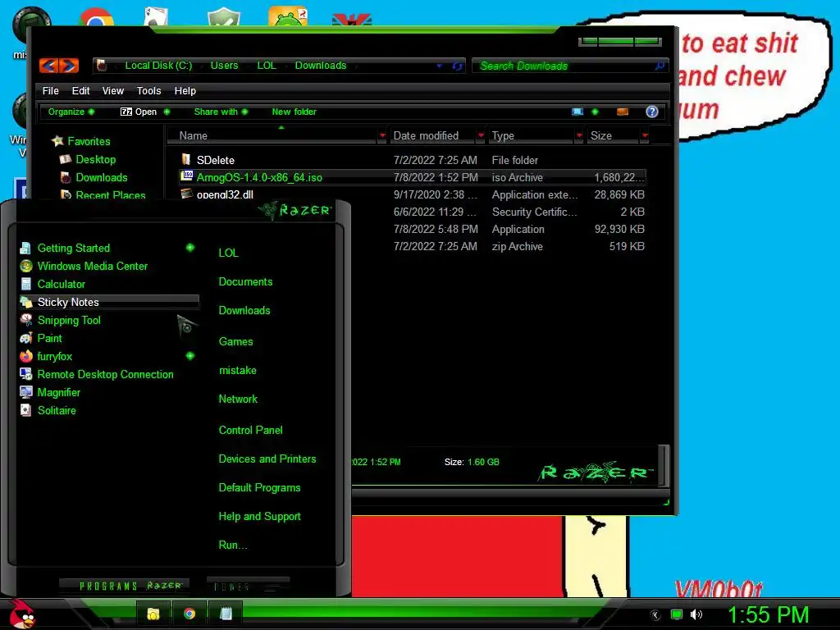Click the Snipping Tool scissors icon
Screen dimensions: 840x630
click(25, 320)
